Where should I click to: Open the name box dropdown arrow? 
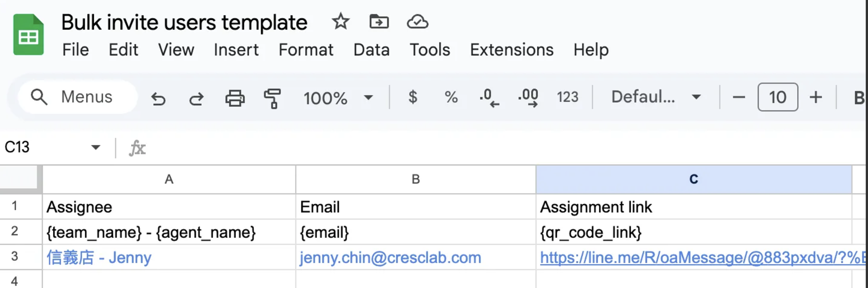pos(96,147)
